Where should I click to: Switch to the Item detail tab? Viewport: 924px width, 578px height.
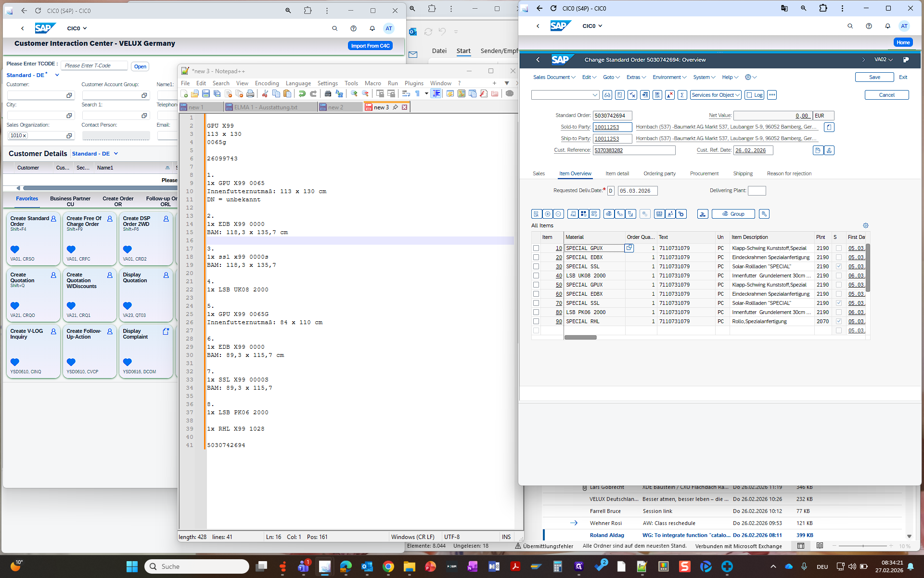(617, 173)
